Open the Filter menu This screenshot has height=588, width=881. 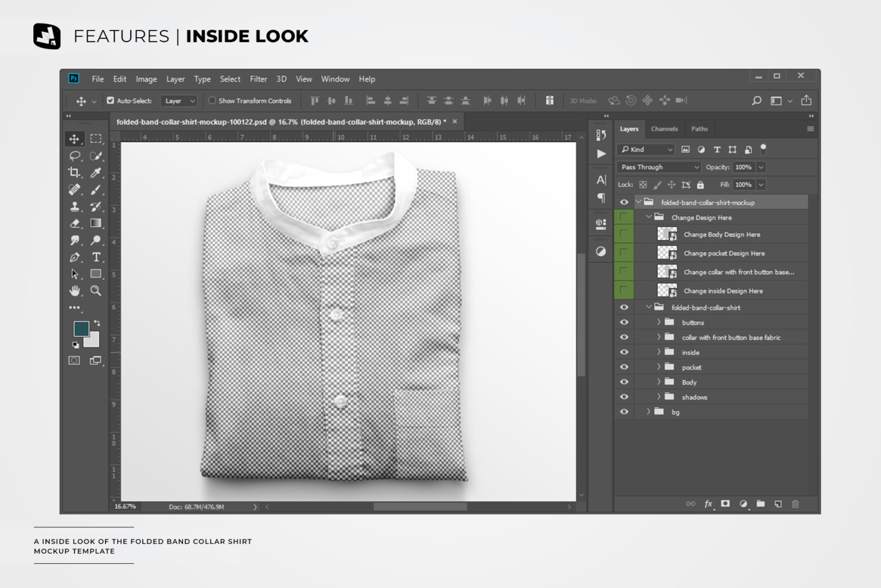pyautogui.click(x=258, y=79)
